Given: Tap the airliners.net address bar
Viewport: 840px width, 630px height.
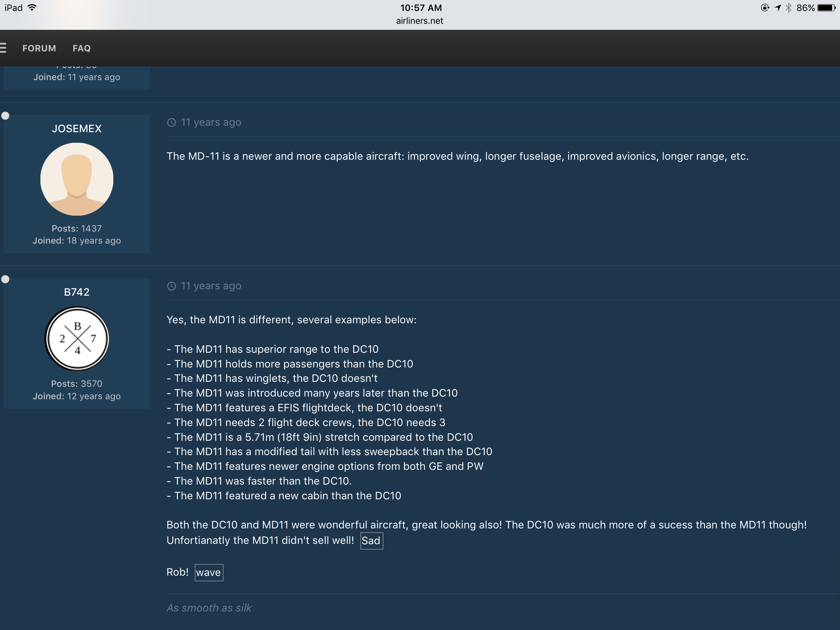Looking at the screenshot, I should click(x=420, y=21).
